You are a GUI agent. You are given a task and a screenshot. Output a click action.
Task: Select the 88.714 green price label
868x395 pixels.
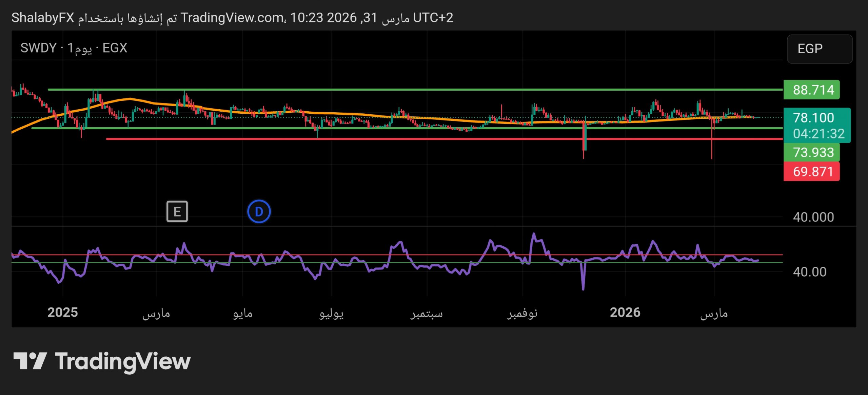coord(812,90)
